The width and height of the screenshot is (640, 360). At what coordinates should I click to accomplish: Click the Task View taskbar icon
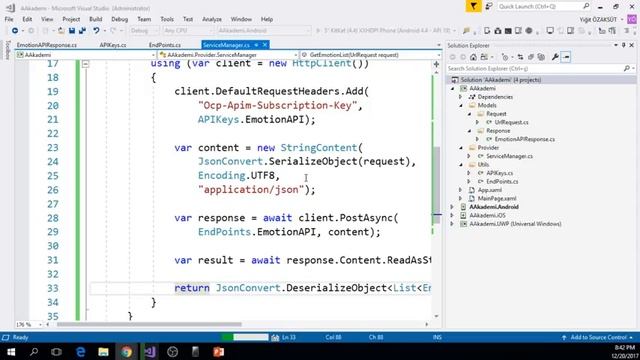coord(57,351)
